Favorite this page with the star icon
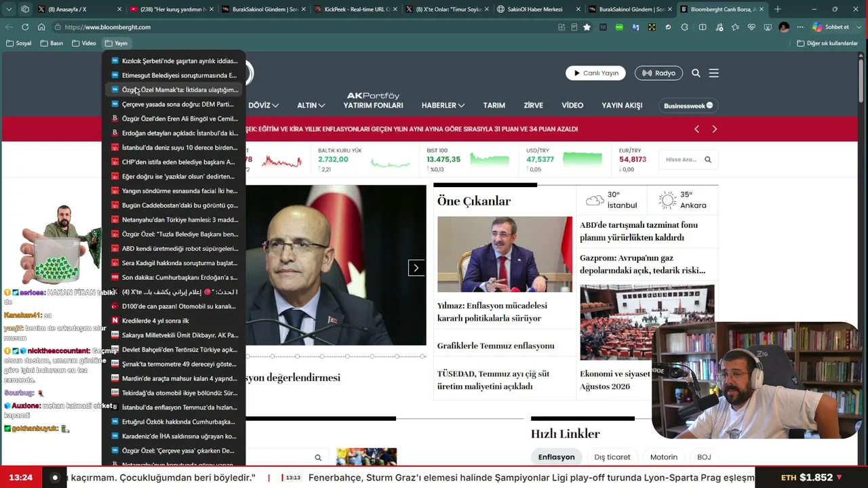This screenshot has width=868, height=488. tap(587, 27)
